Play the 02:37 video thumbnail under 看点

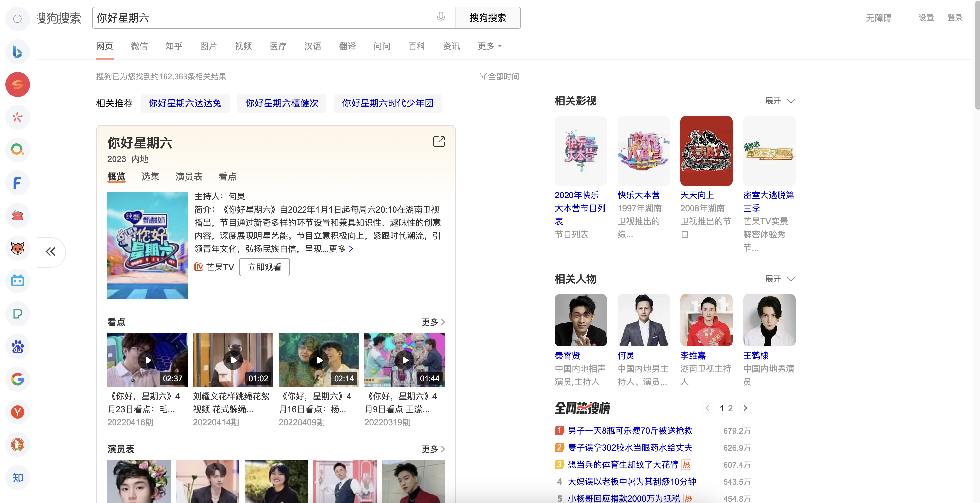147,360
